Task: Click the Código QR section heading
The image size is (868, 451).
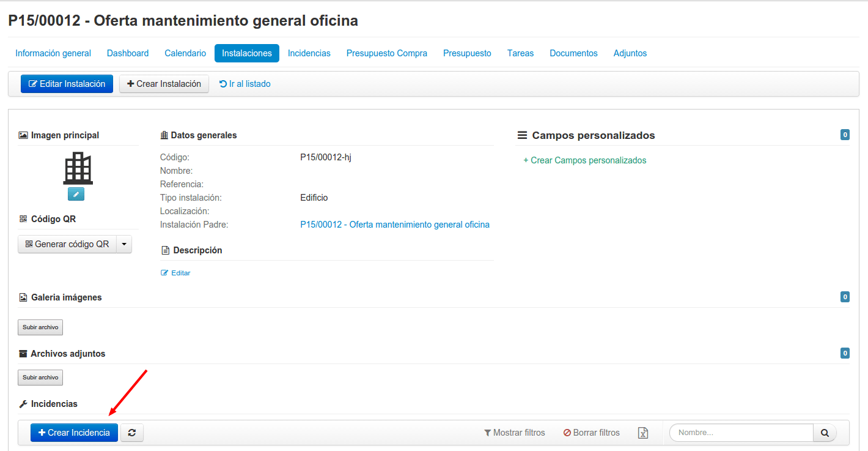Action: click(47, 219)
